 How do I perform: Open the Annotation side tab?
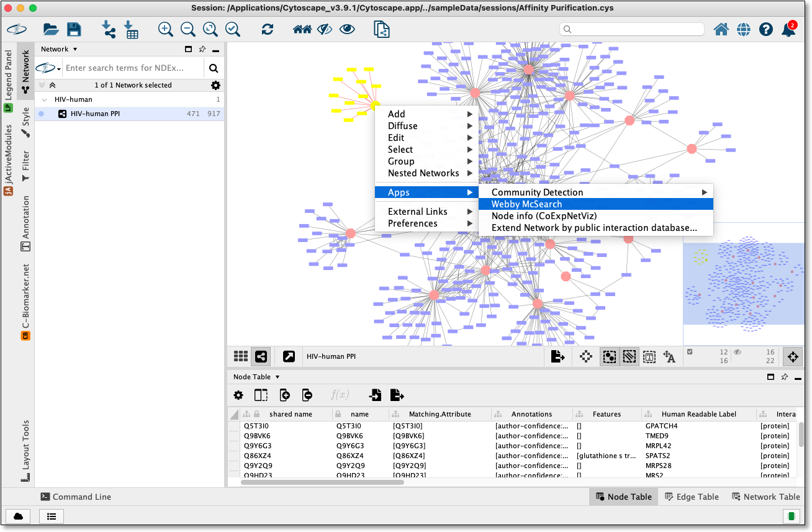(25, 223)
